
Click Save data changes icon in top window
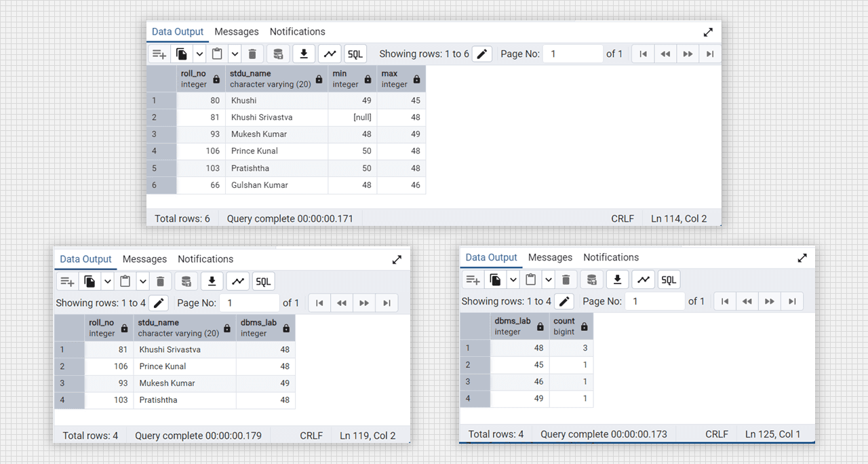click(x=277, y=54)
